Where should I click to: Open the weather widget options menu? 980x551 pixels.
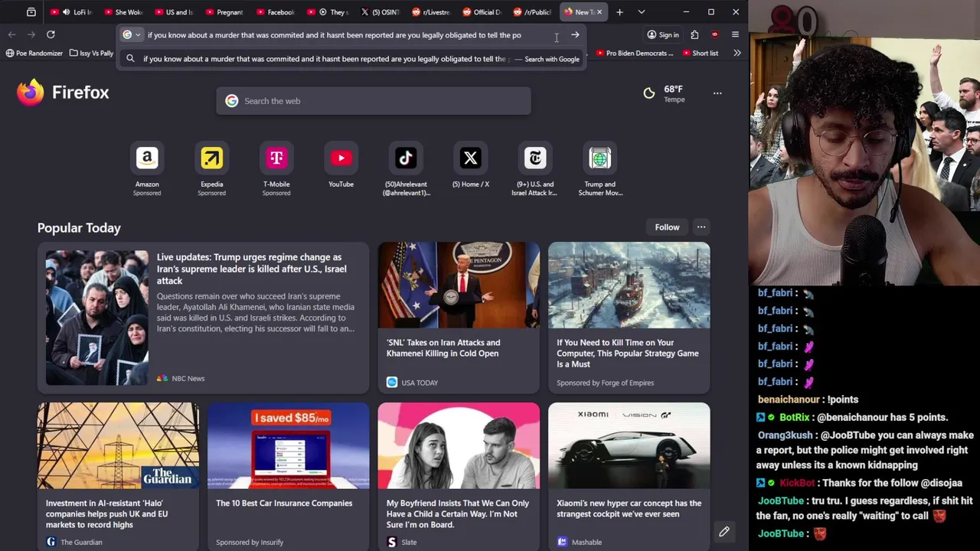click(717, 93)
